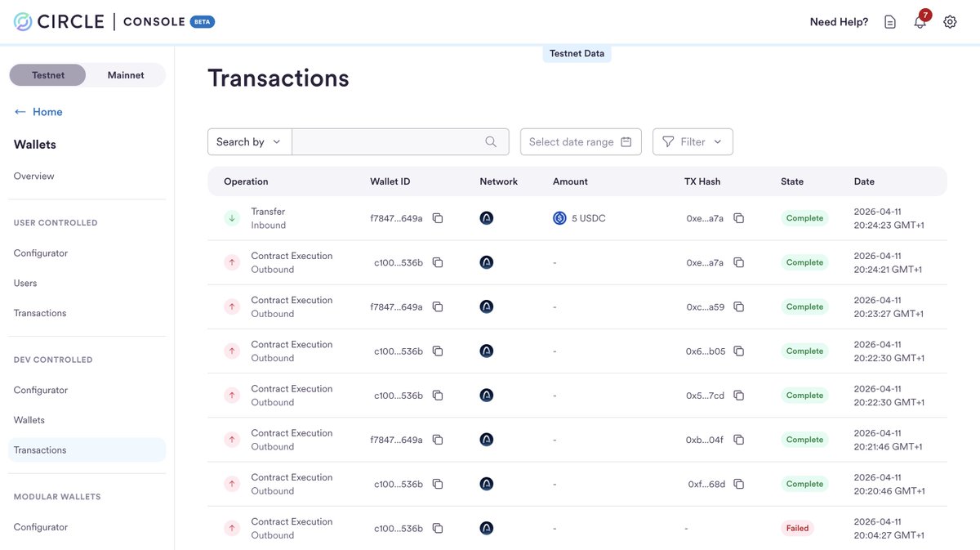Click the notification bell with 7 alerts
The image size is (980, 550).
tap(917, 20)
